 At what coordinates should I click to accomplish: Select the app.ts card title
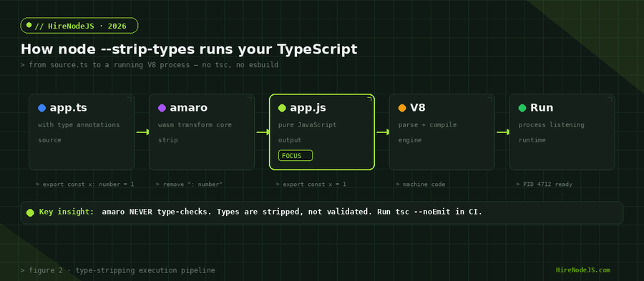coord(68,108)
